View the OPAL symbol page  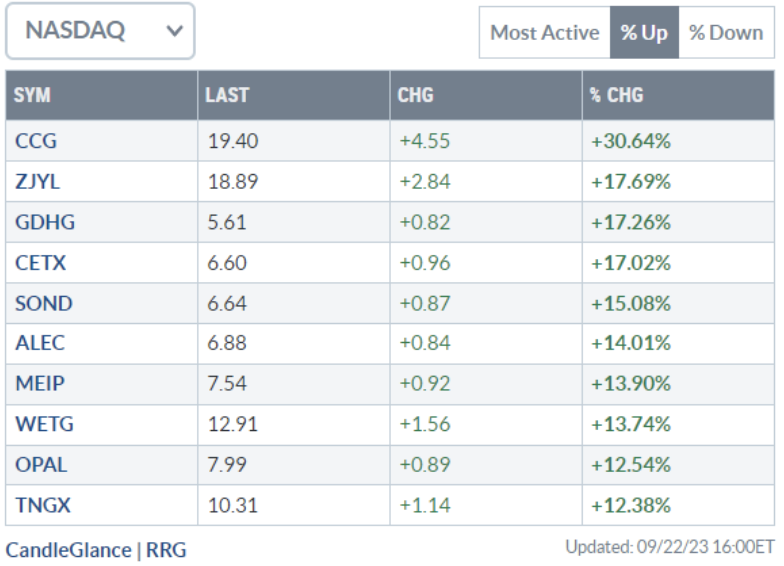click(x=42, y=464)
